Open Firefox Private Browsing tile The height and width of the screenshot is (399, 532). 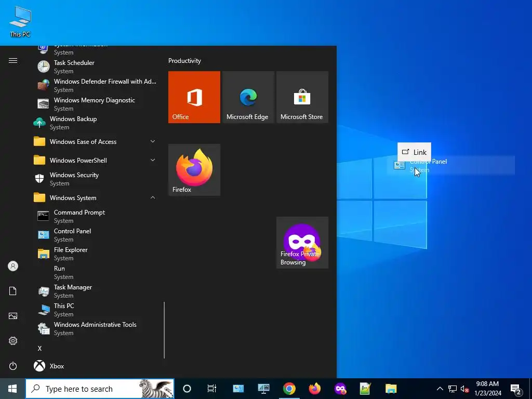302,243
